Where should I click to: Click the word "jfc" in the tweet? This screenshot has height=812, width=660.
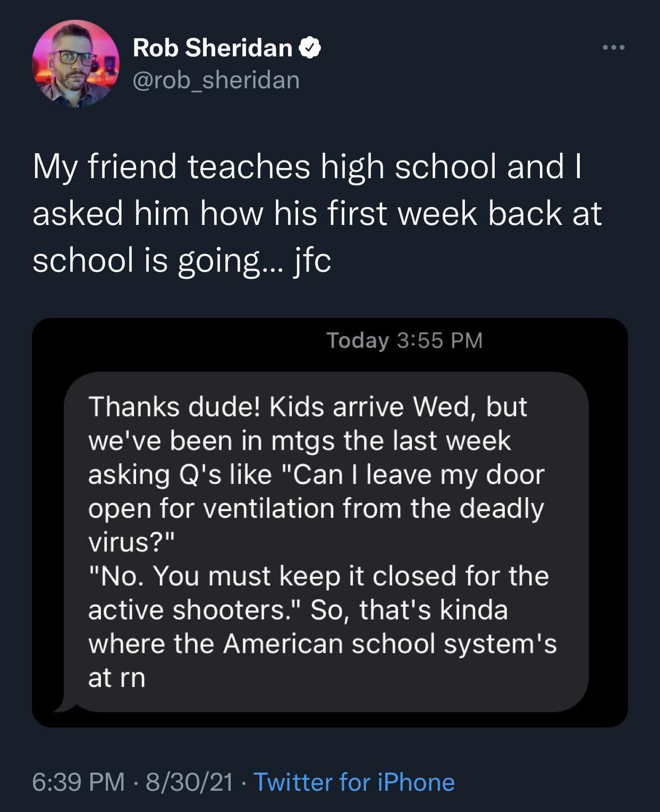[x=312, y=261]
